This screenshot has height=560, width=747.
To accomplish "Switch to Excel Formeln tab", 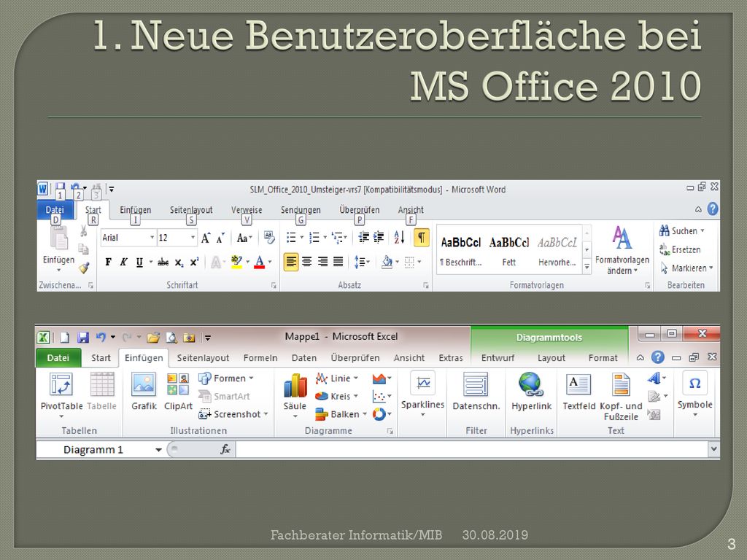I will point(260,357).
